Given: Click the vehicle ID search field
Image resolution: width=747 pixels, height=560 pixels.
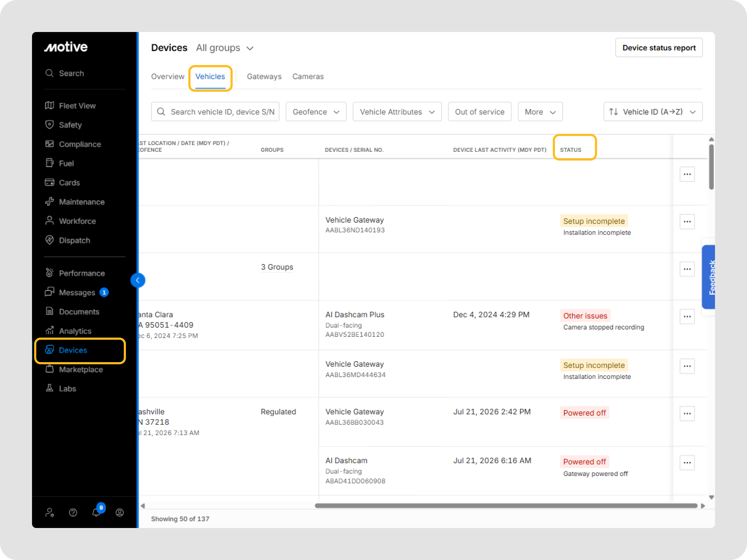Looking at the screenshot, I should click(x=215, y=112).
